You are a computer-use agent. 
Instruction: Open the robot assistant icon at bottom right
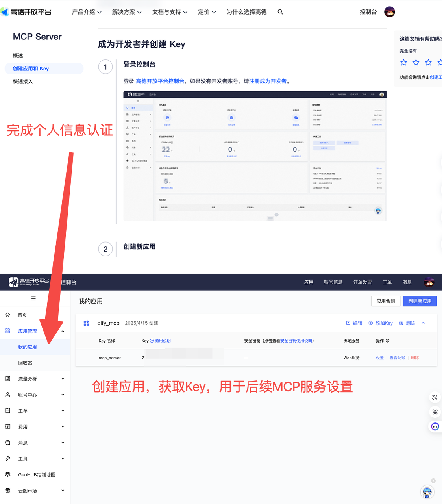pos(427,492)
